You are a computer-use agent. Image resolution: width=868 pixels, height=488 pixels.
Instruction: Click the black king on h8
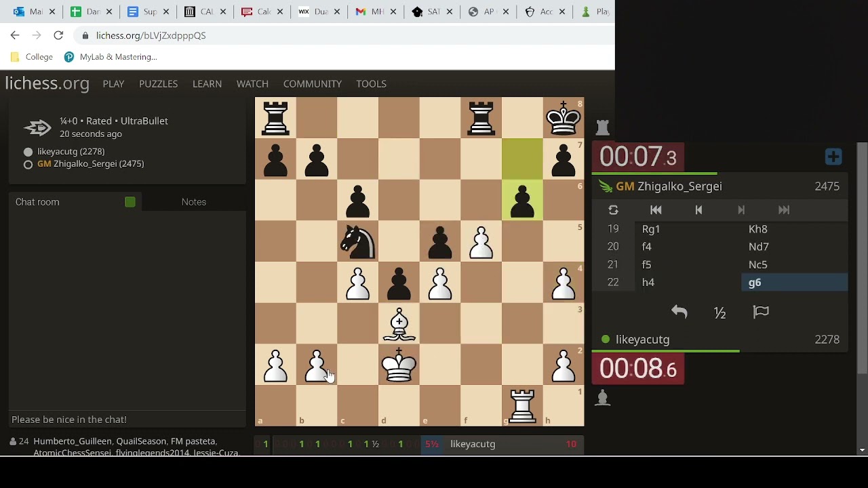pyautogui.click(x=564, y=118)
